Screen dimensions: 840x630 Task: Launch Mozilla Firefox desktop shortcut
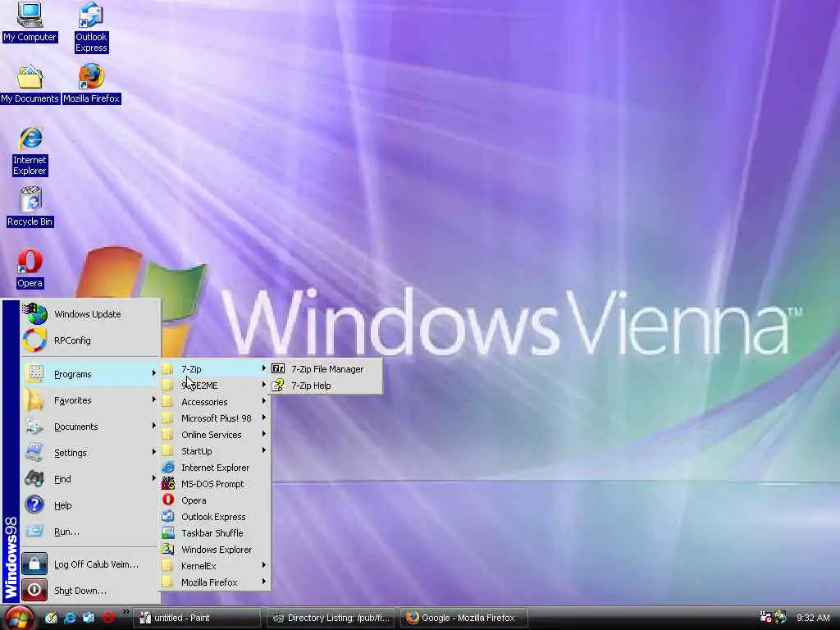point(92,84)
